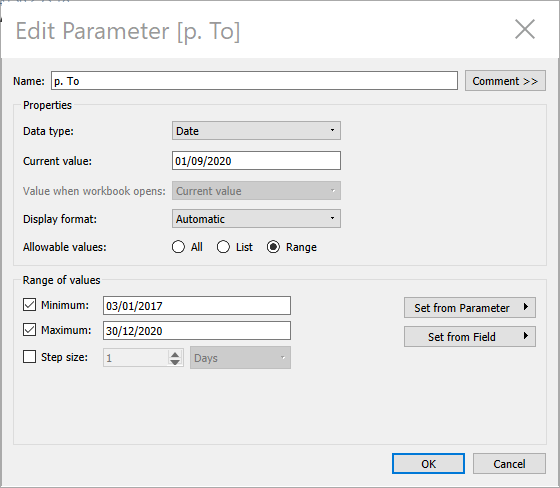The width and height of the screenshot is (560, 488).
Task: Open the Set from Parameter menu
Action: pyautogui.click(x=470, y=308)
